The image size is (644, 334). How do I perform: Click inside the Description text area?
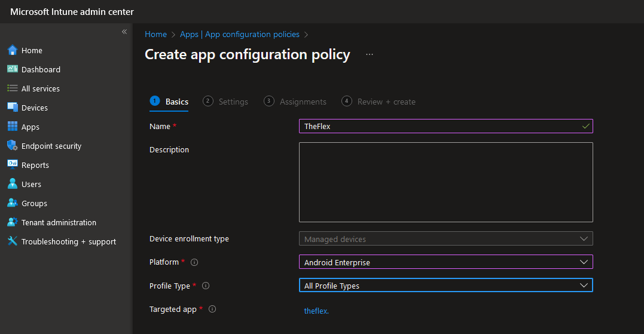pyautogui.click(x=445, y=182)
